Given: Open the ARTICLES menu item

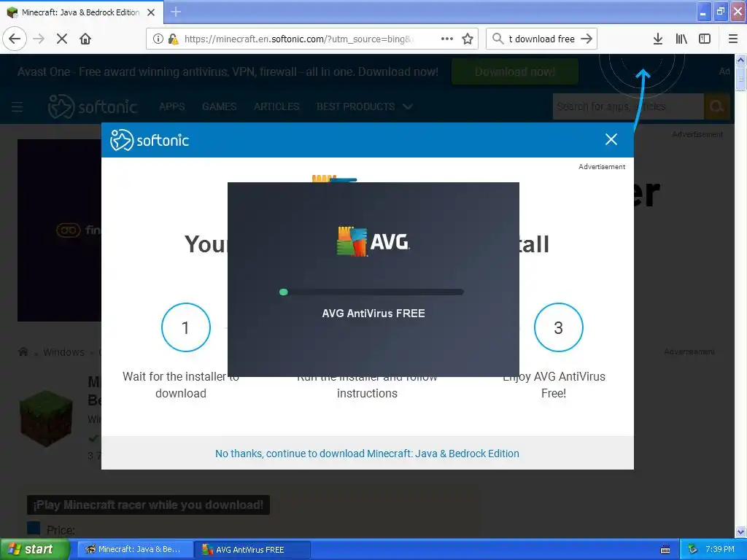Looking at the screenshot, I should (276, 106).
